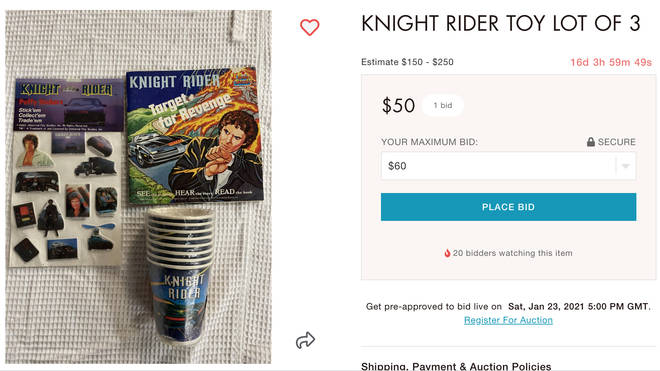Screen dimensions: 660x371
Task: Click the puffy stickers sheet in photo
Action: coord(66,172)
